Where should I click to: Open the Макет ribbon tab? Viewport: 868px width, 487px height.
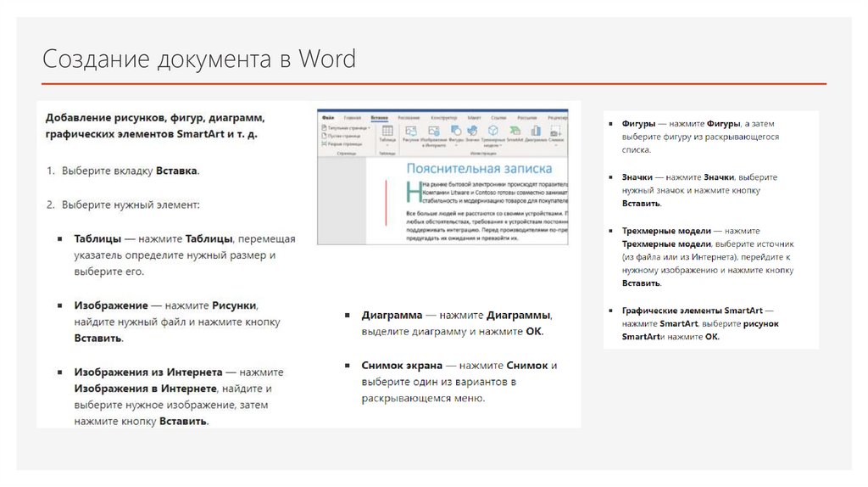point(474,117)
